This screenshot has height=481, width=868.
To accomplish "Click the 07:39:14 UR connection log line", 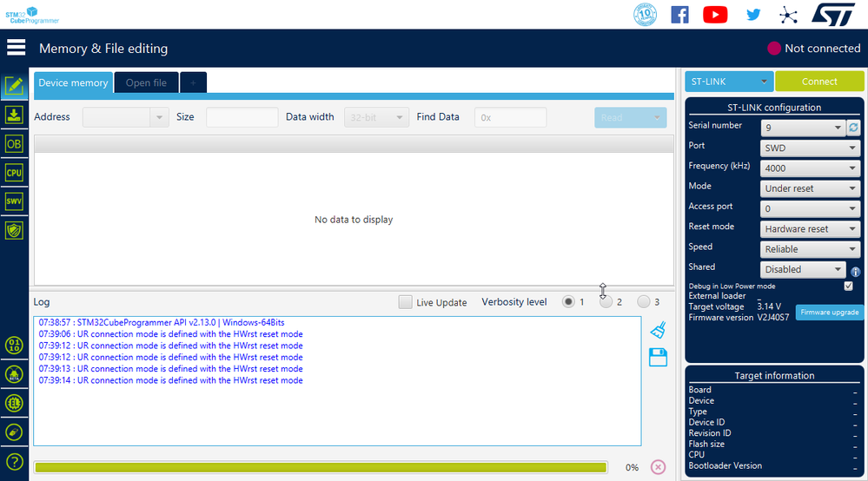I will [x=170, y=380].
